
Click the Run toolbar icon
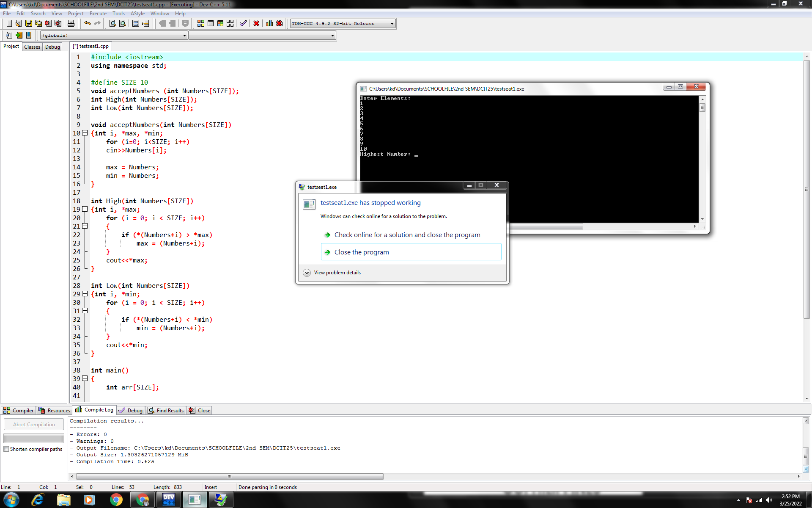point(211,23)
